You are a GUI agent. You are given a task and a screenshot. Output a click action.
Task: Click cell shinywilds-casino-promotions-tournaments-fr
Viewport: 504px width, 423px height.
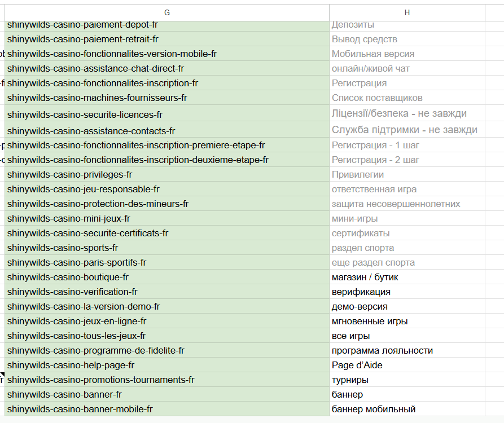[167, 380]
